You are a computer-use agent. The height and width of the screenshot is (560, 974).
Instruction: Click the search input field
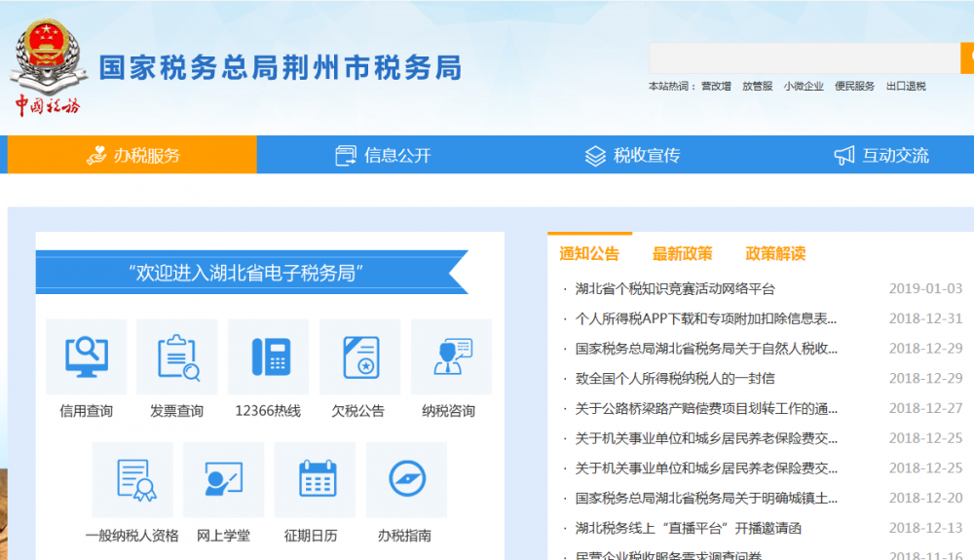coord(805,58)
